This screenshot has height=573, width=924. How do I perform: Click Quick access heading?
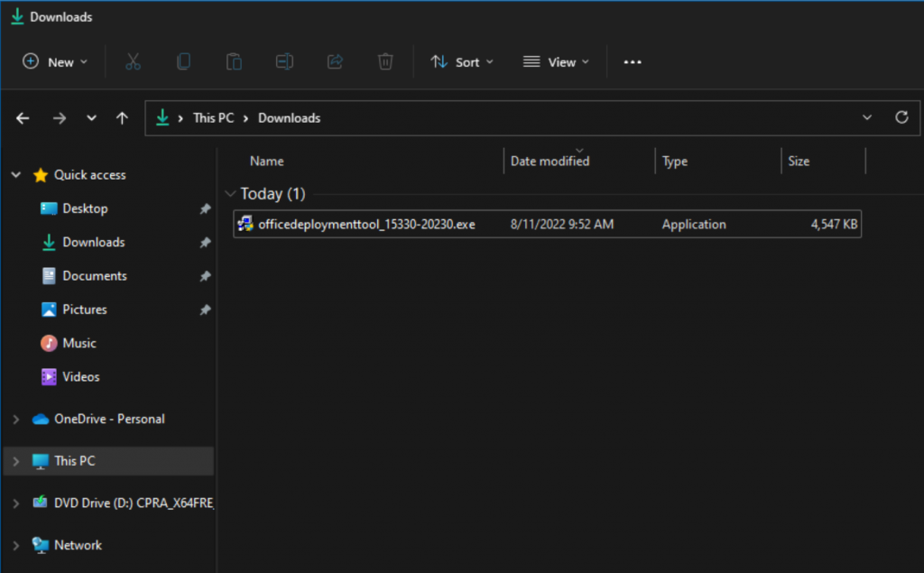89,175
